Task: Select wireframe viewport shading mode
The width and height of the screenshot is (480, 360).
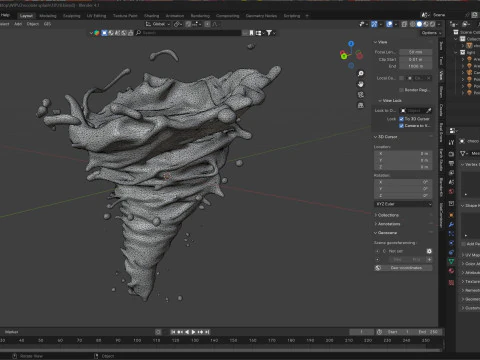Action: coord(413,24)
